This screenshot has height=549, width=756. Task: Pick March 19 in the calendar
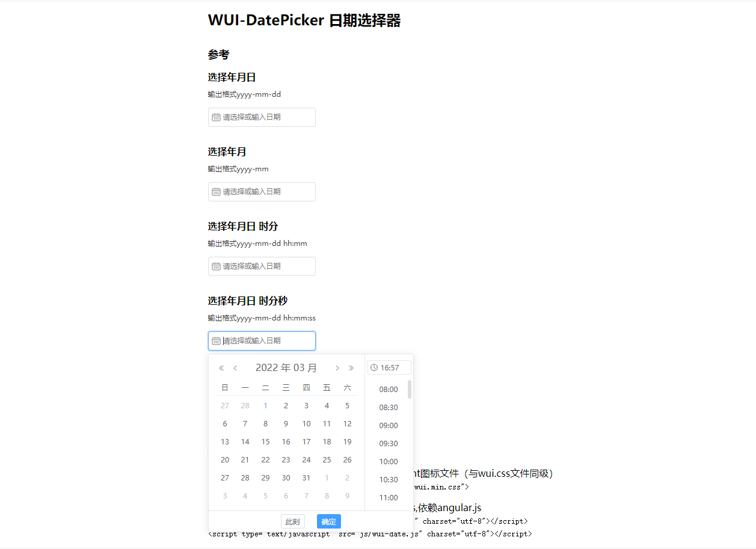pos(348,442)
